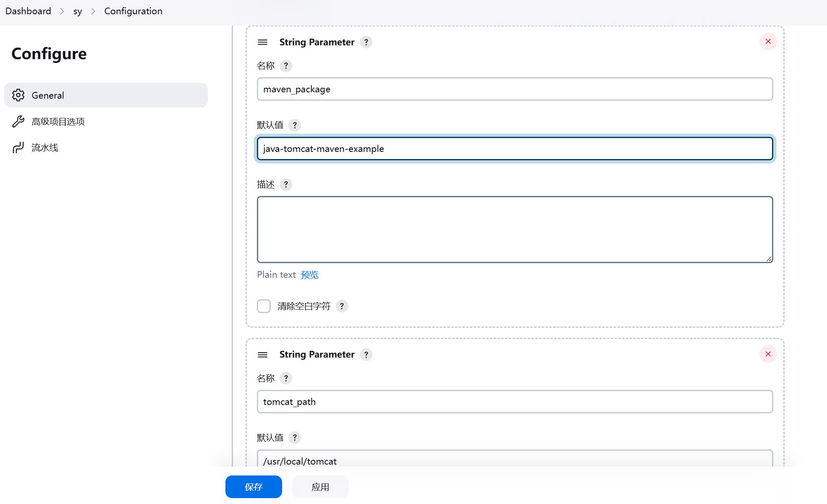Open help for 清除空白字符 option
The height and width of the screenshot is (504, 827).
342,306
